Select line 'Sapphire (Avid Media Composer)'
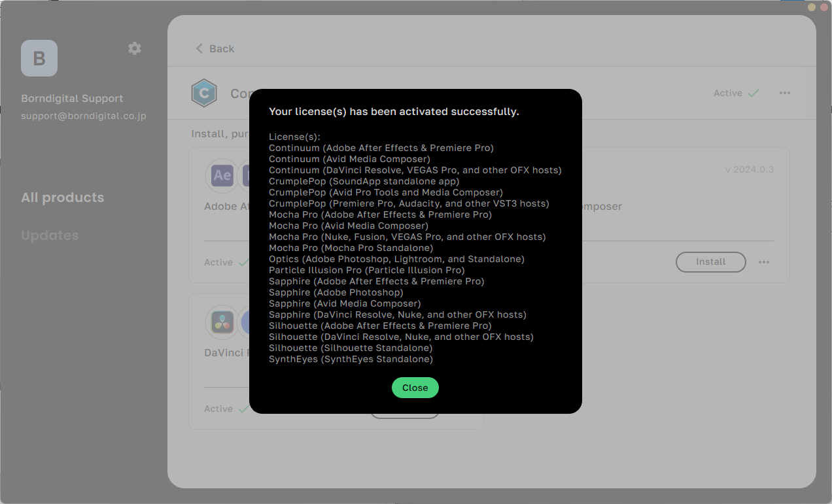This screenshot has width=832, height=504. 345,303
